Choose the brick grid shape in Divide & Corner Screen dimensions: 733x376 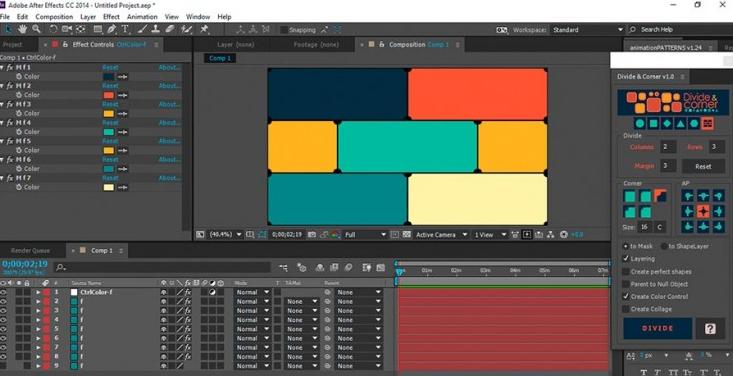tap(707, 123)
